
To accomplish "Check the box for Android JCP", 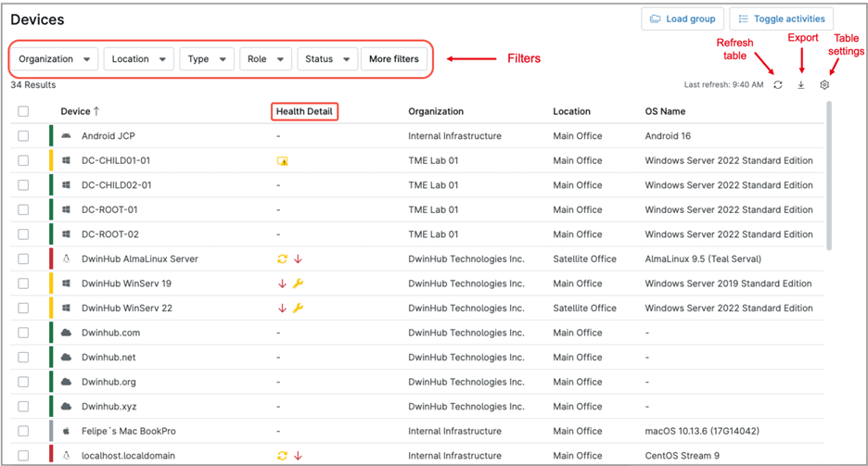I will 23,136.
